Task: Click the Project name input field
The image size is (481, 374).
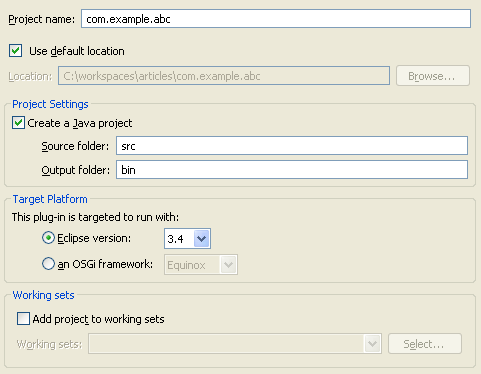Action: 276,19
